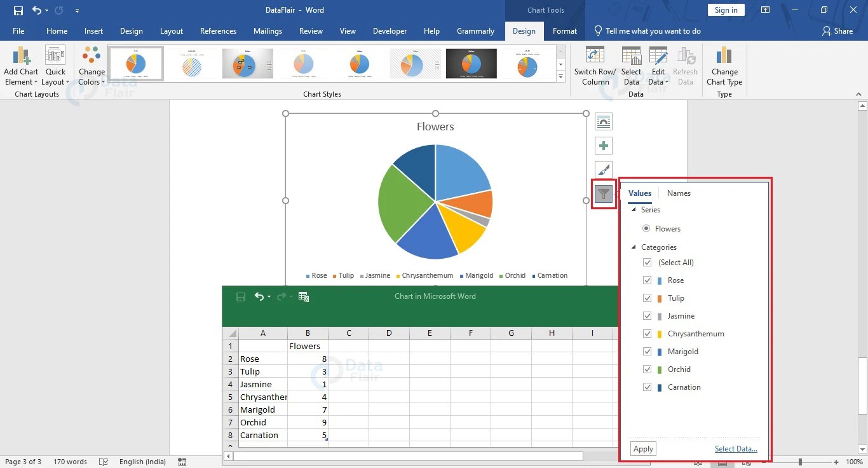Uncheck the Orchid category
Screen dimensions: 868x468
[648, 369]
